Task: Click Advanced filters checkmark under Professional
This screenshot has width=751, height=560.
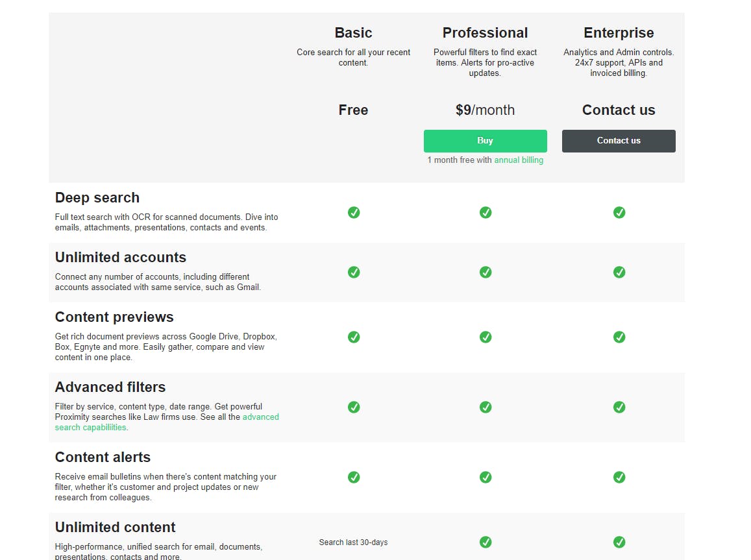Action: [x=486, y=407]
